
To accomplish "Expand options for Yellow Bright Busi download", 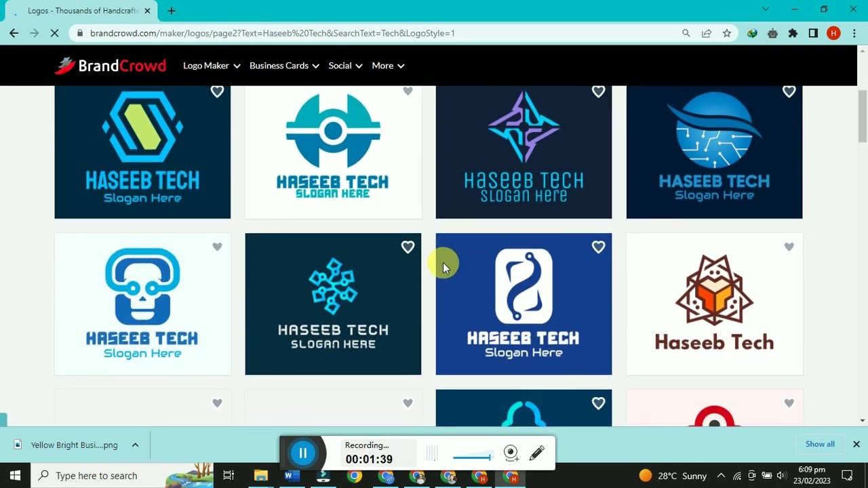I will click(x=135, y=445).
